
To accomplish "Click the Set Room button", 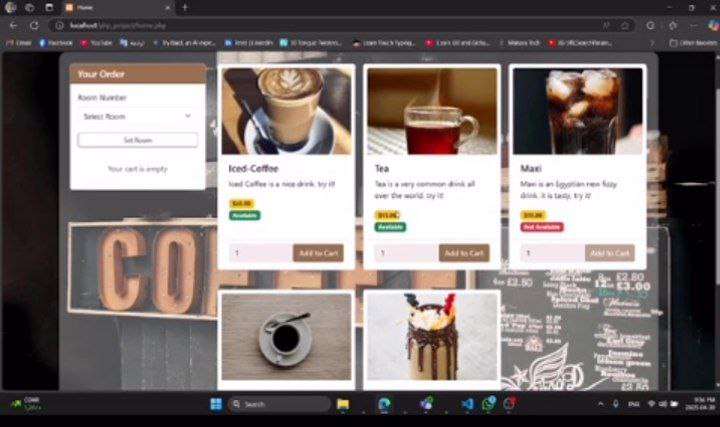I will click(137, 140).
